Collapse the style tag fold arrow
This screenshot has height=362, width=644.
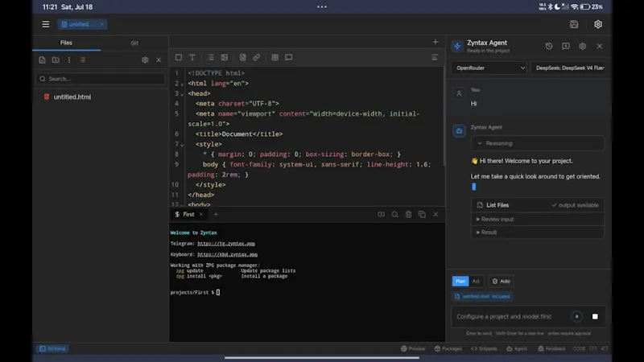click(x=182, y=145)
